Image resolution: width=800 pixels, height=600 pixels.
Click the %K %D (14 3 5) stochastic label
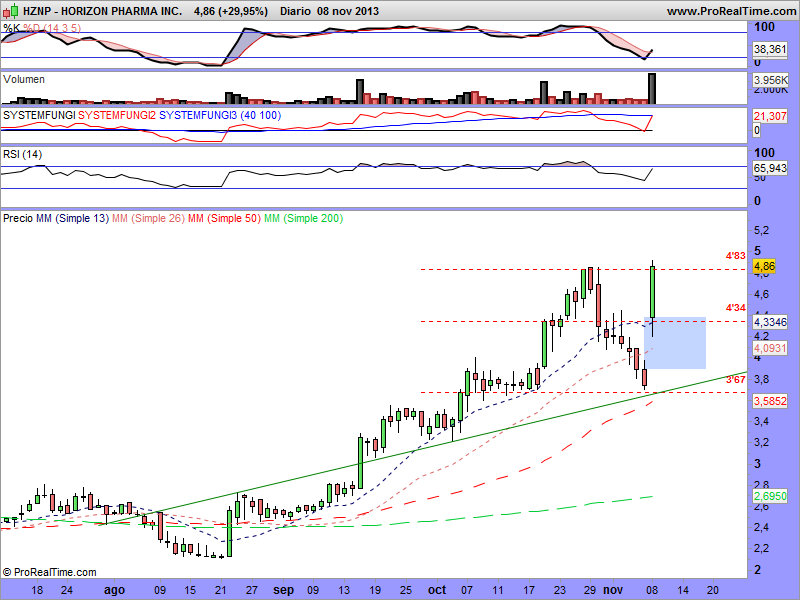pos(42,28)
